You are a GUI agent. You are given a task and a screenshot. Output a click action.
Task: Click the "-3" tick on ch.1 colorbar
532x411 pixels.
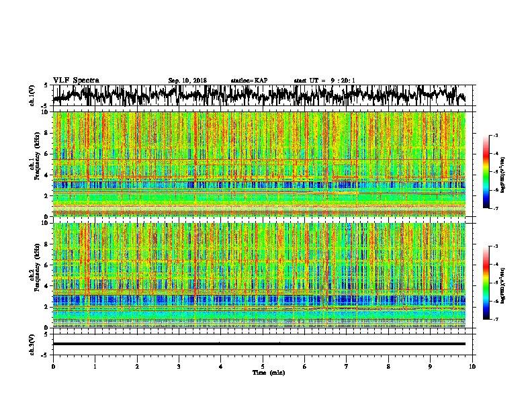495,135
